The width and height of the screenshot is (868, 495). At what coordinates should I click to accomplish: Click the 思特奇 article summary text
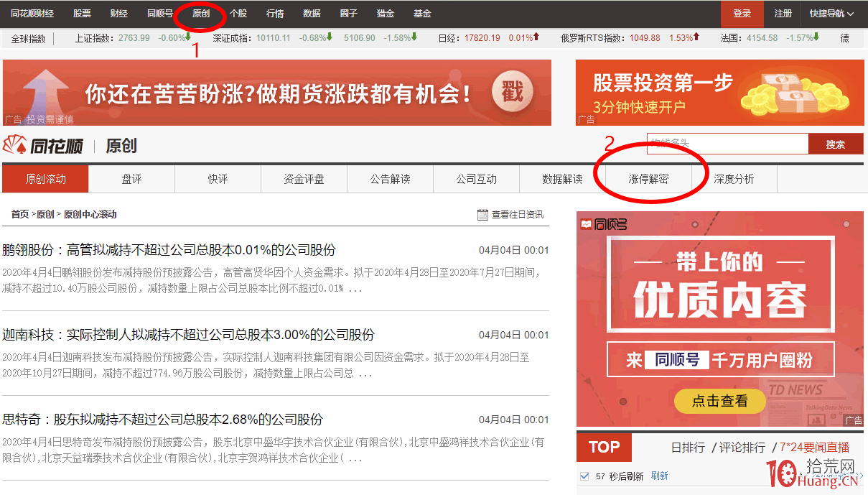click(x=274, y=450)
